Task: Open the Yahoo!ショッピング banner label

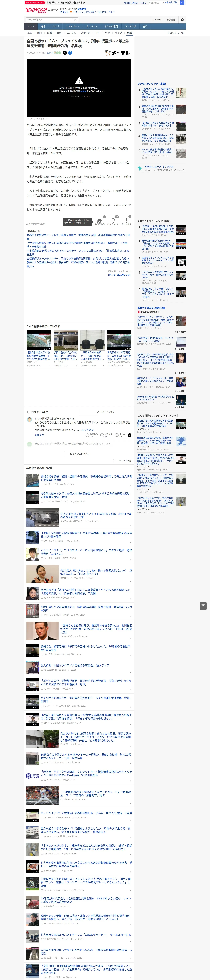Action: [x=35, y=3]
